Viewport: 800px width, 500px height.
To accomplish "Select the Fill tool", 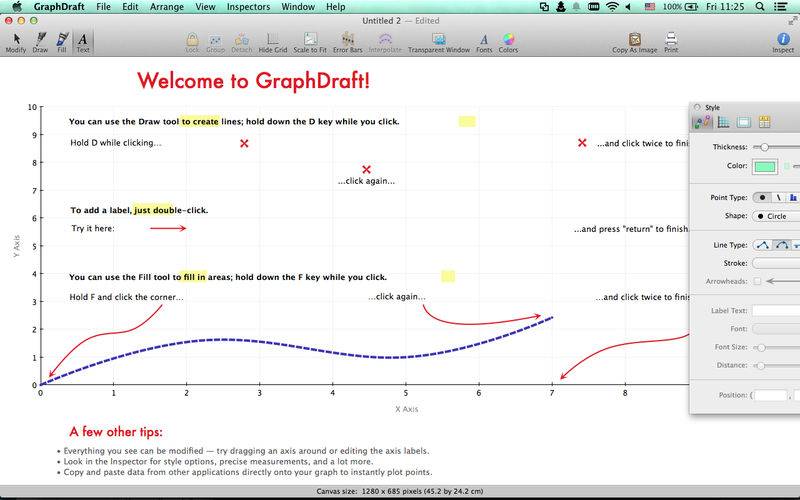I will [62, 43].
